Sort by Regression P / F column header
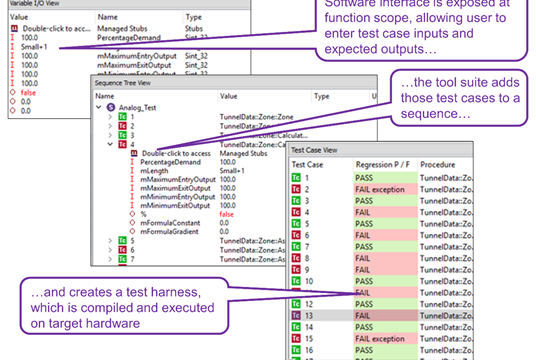 pos(383,165)
